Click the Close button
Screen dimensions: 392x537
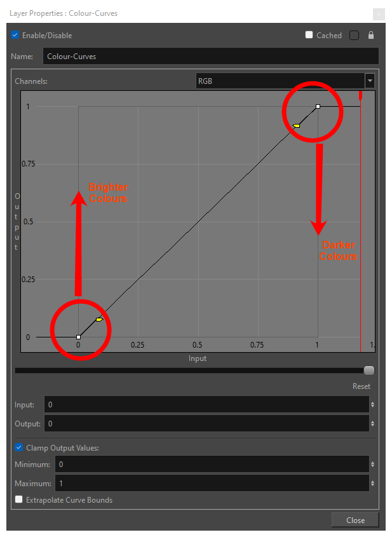(355, 520)
